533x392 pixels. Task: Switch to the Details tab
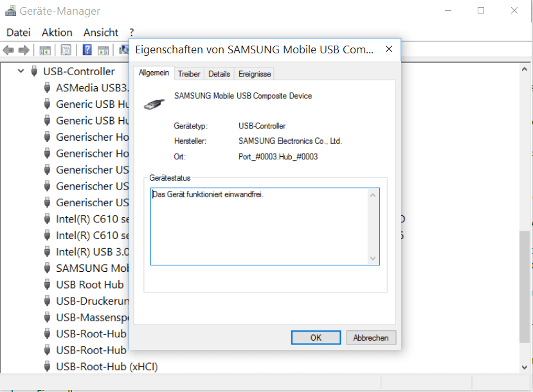[x=219, y=74]
